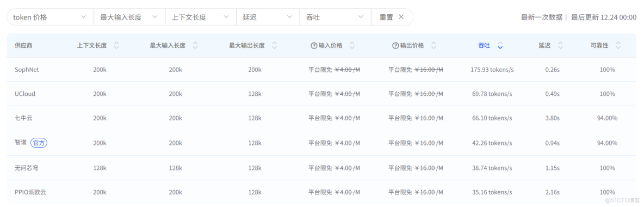Open the 吞吐 filter dropdown
The height and width of the screenshot is (207, 644).
[x=335, y=17]
